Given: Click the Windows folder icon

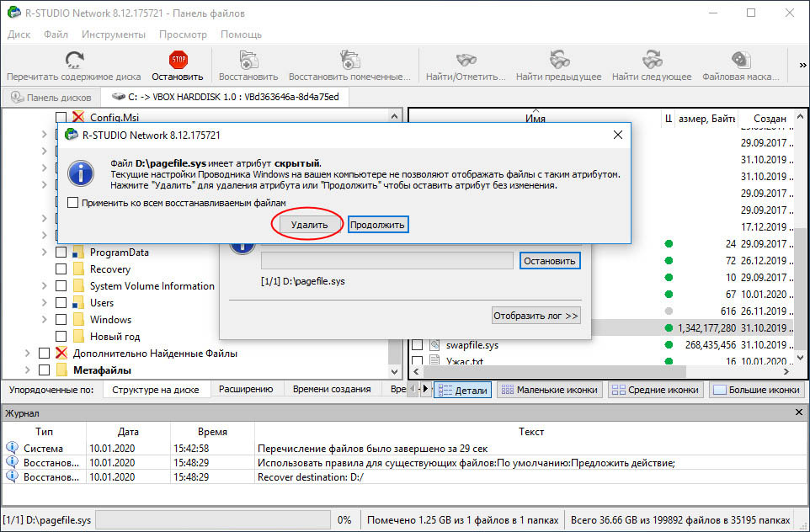Looking at the screenshot, I should tap(78, 320).
